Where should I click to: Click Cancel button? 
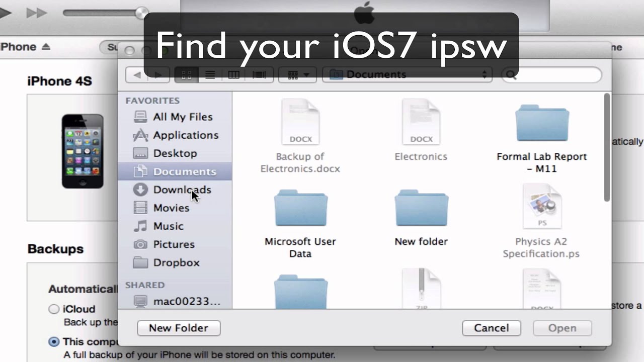click(492, 328)
